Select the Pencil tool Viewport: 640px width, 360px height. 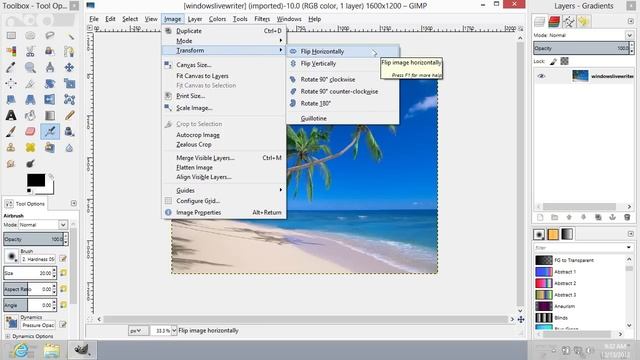coord(69,115)
